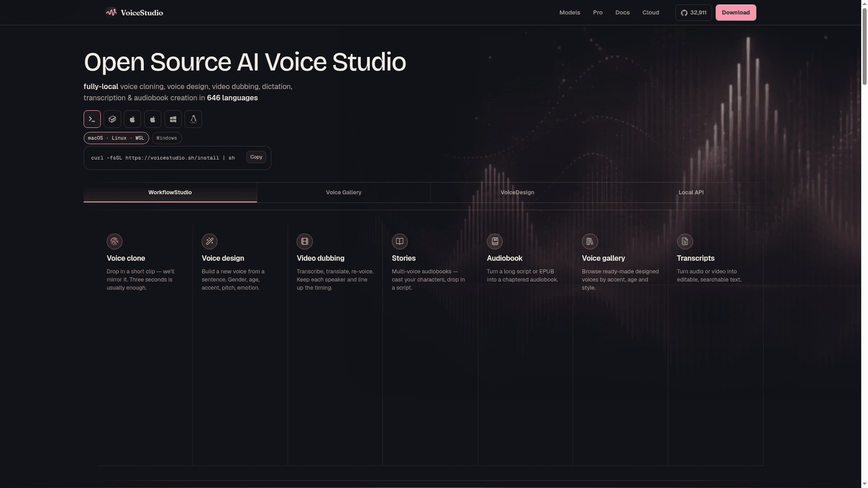The image size is (868, 488).
Task: Click the Voice design card title
Action: [x=223, y=258]
